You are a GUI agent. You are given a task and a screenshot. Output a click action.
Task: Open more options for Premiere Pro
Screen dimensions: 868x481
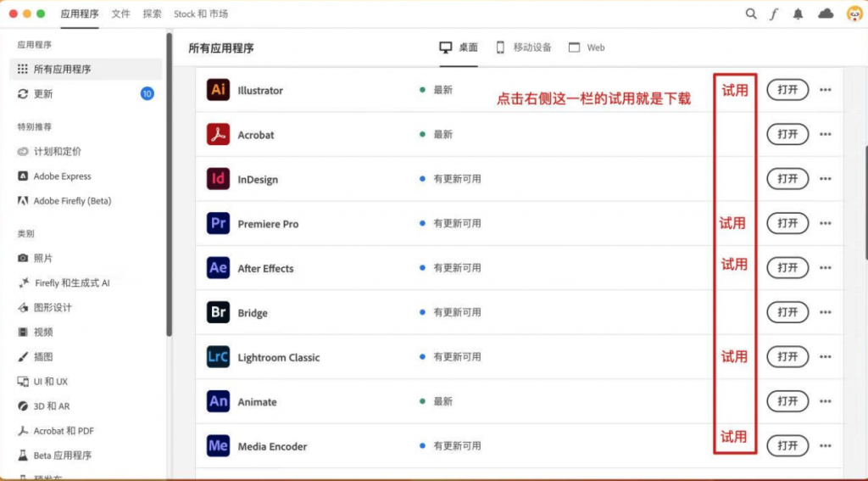click(x=826, y=223)
